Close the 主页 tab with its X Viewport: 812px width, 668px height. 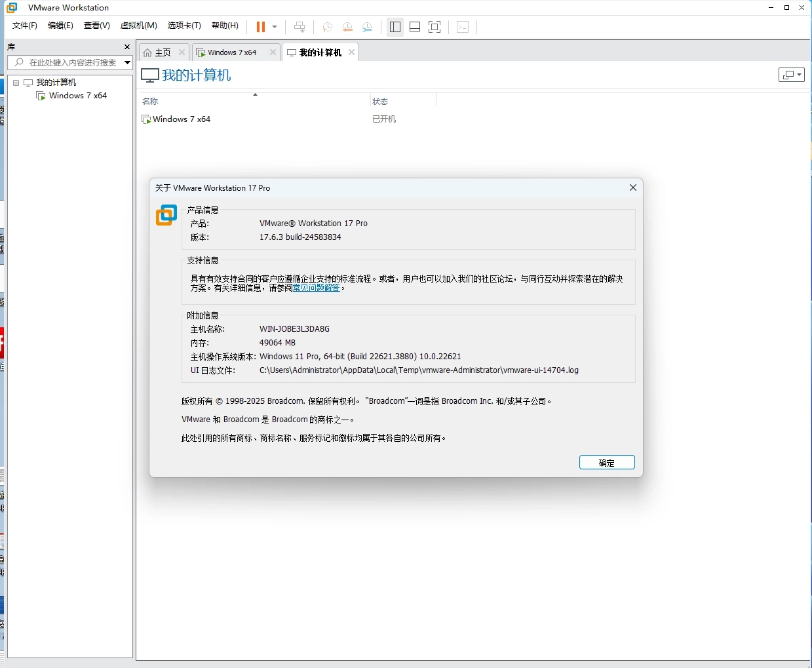pos(182,52)
